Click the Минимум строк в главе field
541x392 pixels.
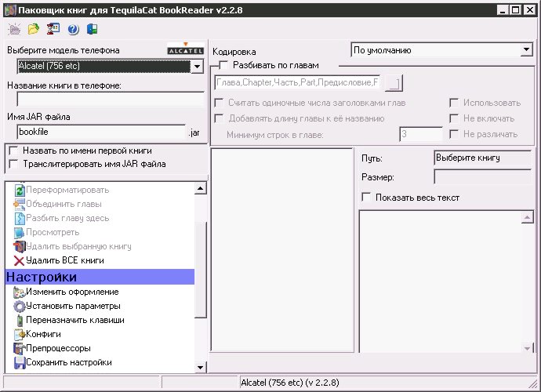tap(421, 134)
